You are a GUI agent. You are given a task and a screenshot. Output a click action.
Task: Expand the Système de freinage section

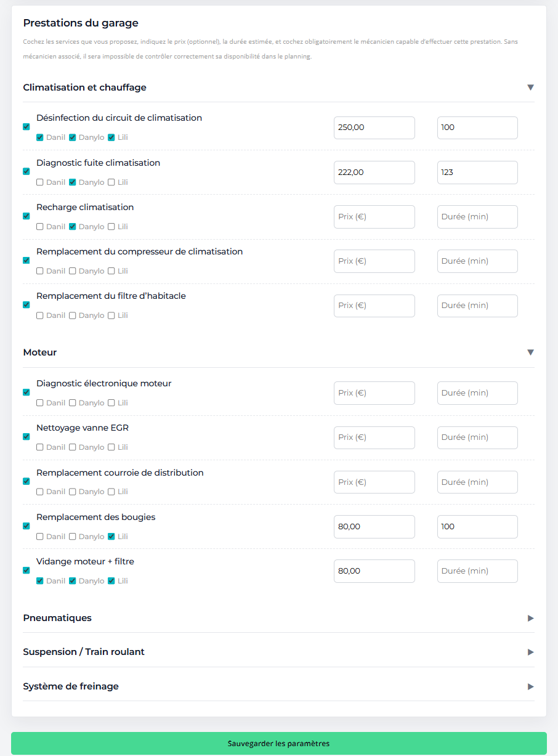530,686
